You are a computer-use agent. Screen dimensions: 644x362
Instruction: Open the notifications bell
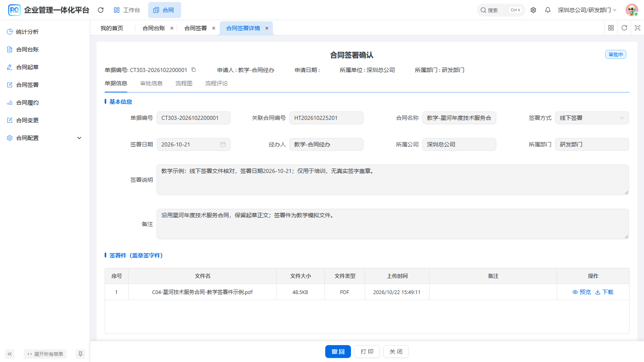pos(548,10)
